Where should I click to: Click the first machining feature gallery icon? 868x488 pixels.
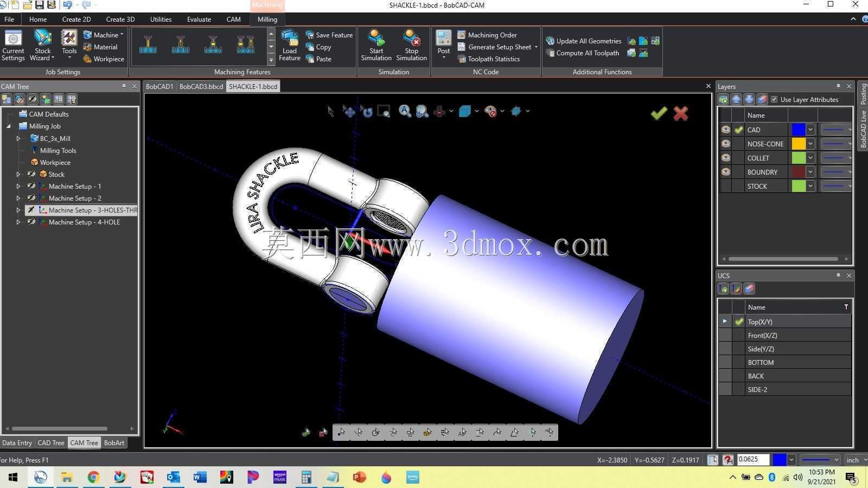(148, 44)
